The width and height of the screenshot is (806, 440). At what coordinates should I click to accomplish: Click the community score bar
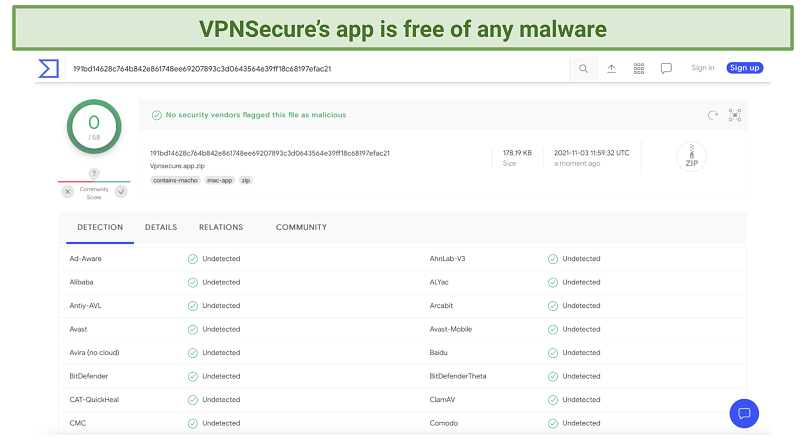94,181
